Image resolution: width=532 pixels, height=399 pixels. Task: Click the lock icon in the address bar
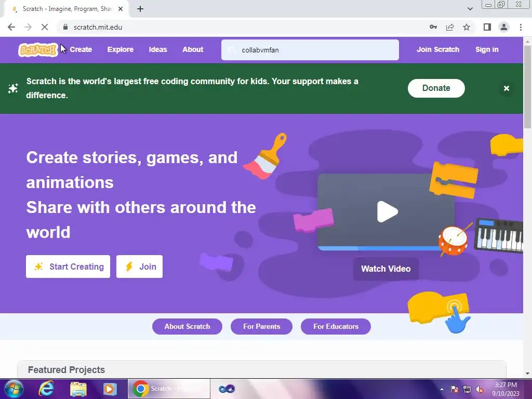(x=65, y=27)
